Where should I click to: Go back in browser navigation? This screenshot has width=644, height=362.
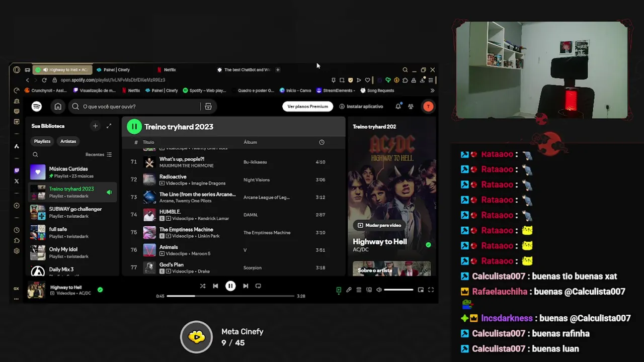coord(28,80)
